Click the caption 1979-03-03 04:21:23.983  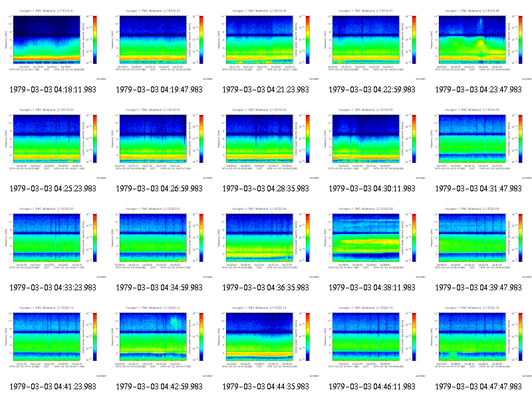[x=265, y=90]
